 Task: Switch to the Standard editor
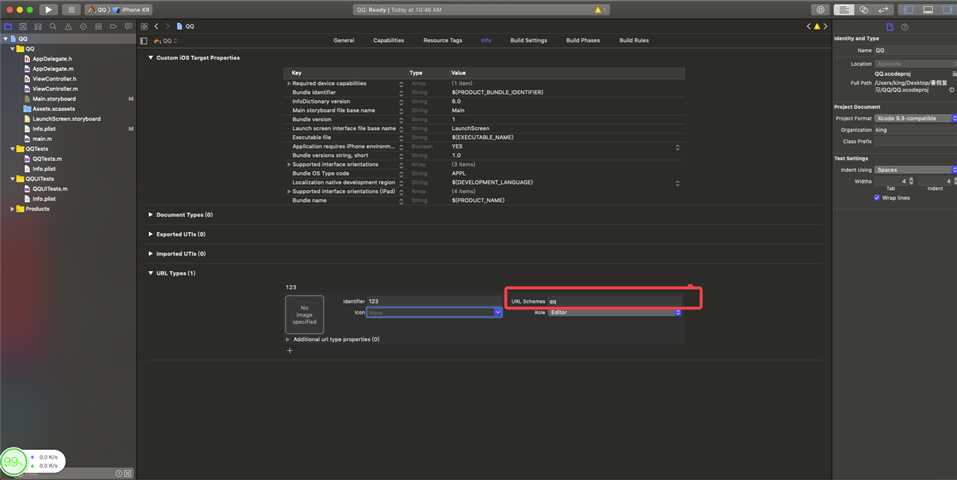(844, 10)
